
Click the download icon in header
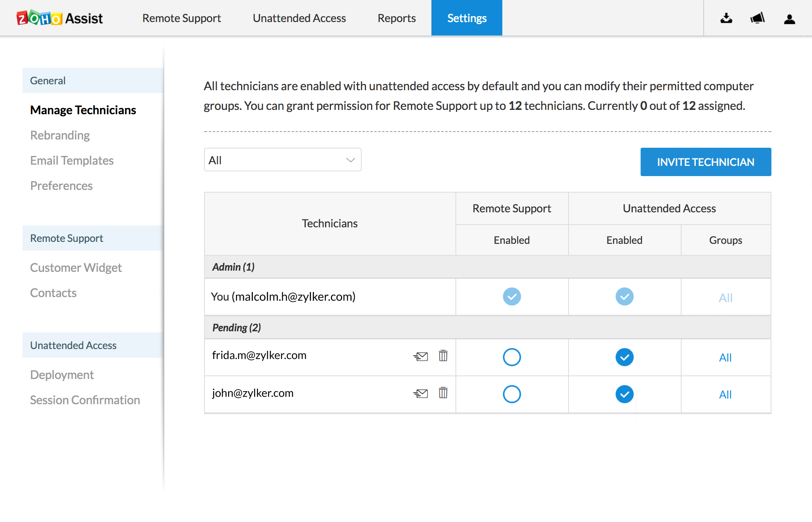pyautogui.click(x=726, y=18)
